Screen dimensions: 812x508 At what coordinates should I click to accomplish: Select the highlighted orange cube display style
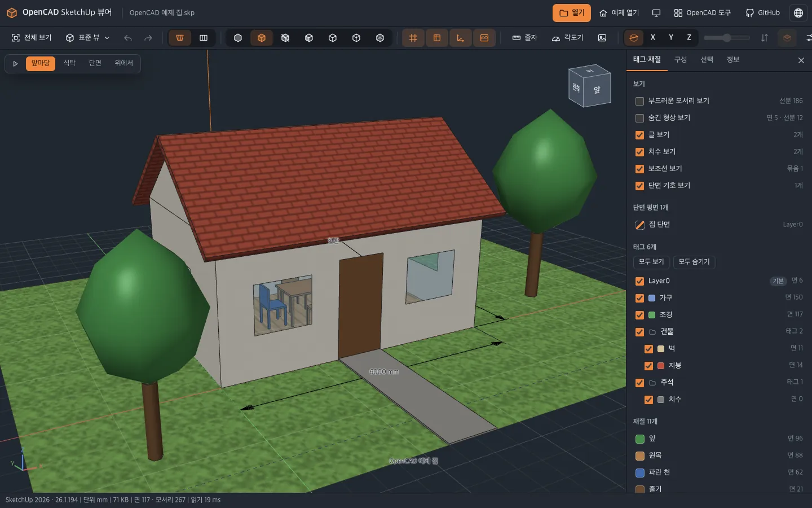coord(262,38)
